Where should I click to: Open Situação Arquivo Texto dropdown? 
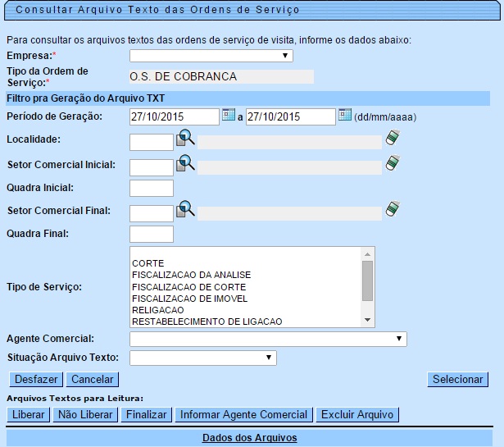click(202, 358)
